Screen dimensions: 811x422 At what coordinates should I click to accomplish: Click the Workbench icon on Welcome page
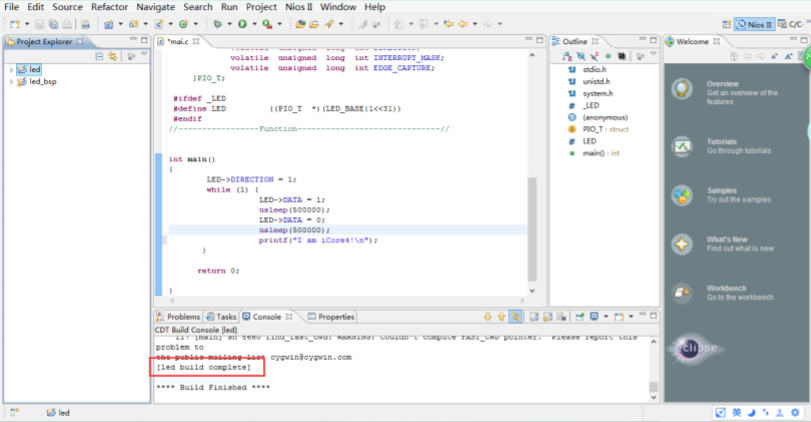tap(683, 293)
